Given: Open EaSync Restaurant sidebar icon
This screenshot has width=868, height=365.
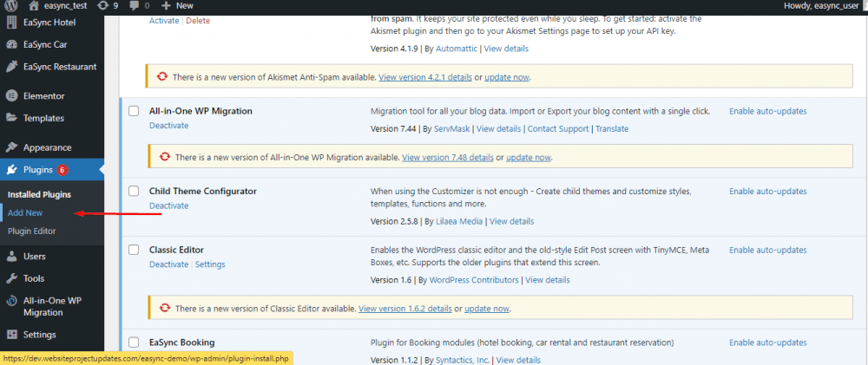Looking at the screenshot, I should [11, 67].
